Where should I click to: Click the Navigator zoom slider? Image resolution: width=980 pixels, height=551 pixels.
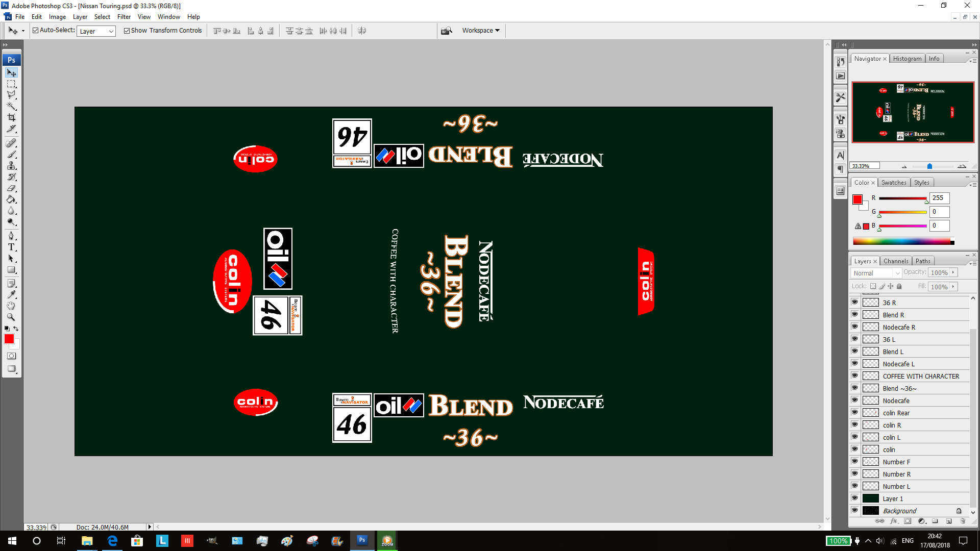[x=929, y=166]
